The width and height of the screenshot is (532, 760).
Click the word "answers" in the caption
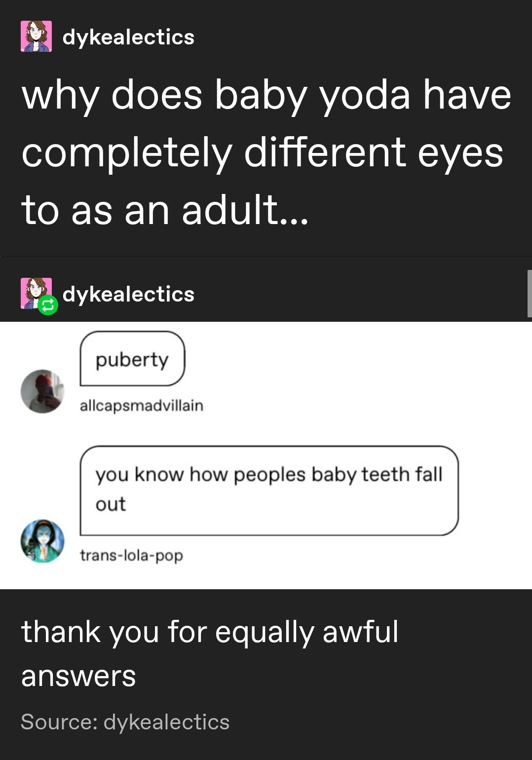tap(78, 676)
